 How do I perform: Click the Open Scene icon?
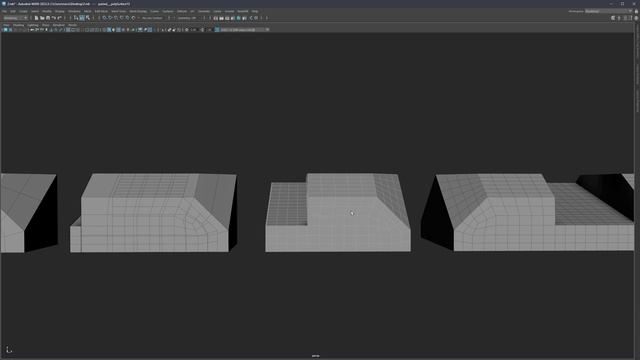point(42,18)
